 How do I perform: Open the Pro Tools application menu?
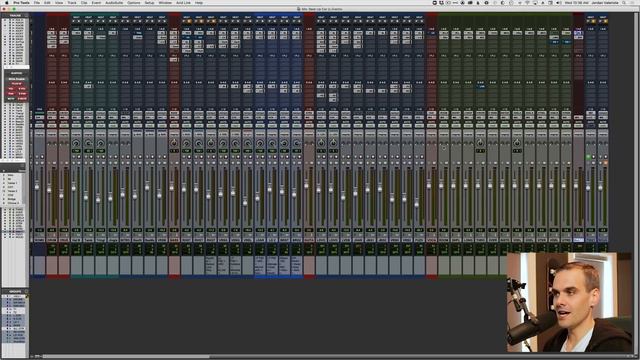(21, 3)
